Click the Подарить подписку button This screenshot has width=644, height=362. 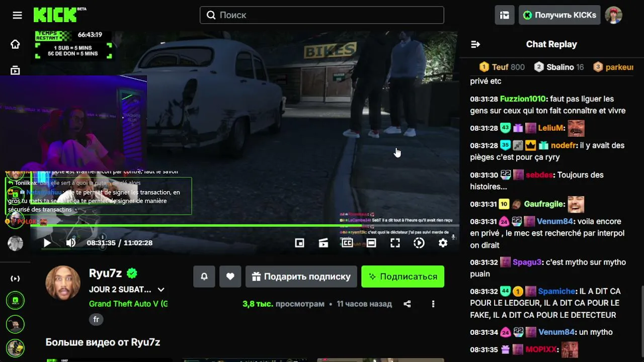point(301,277)
